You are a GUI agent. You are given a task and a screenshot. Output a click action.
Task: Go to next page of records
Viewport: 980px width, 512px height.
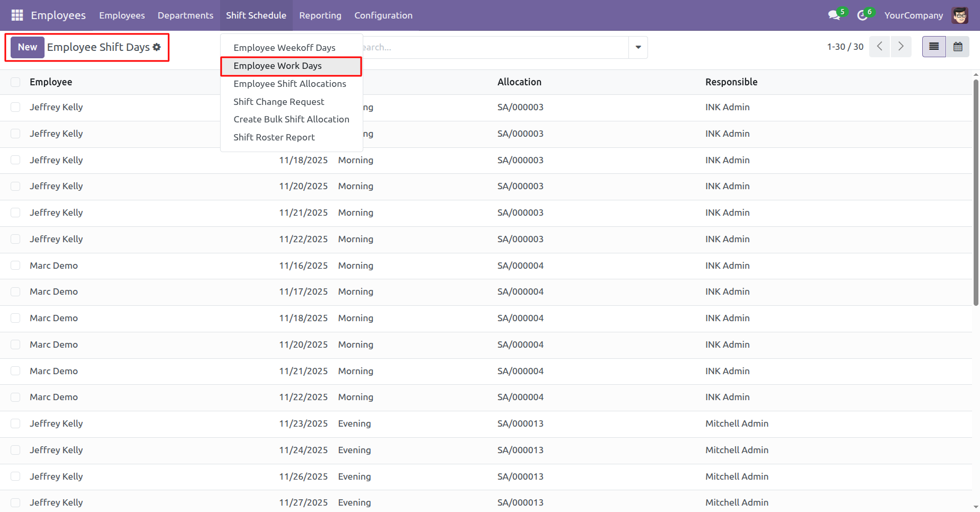click(x=901, y=47)
